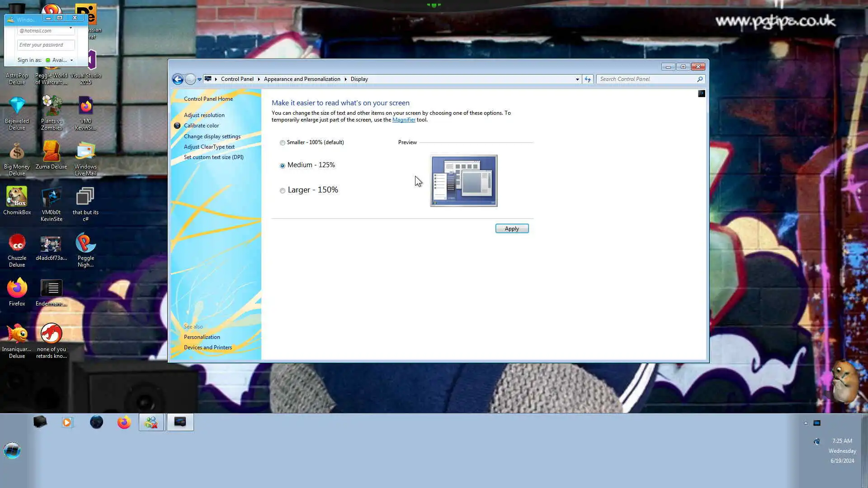Click Control Panel breadcrumb item
This screenshot has width=868, height=488.
pyautogui.click(x=237, y=79)
